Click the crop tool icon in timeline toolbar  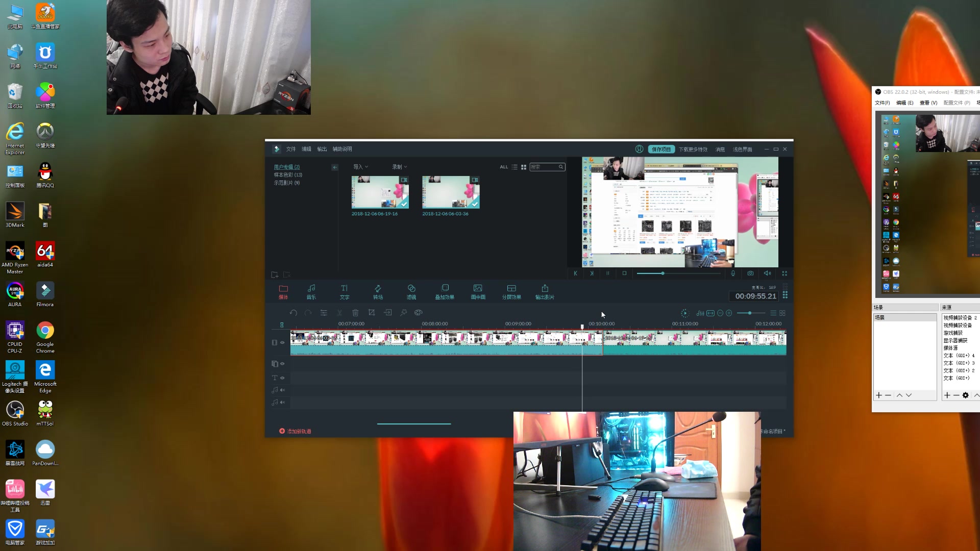click(x=372, y=313)
